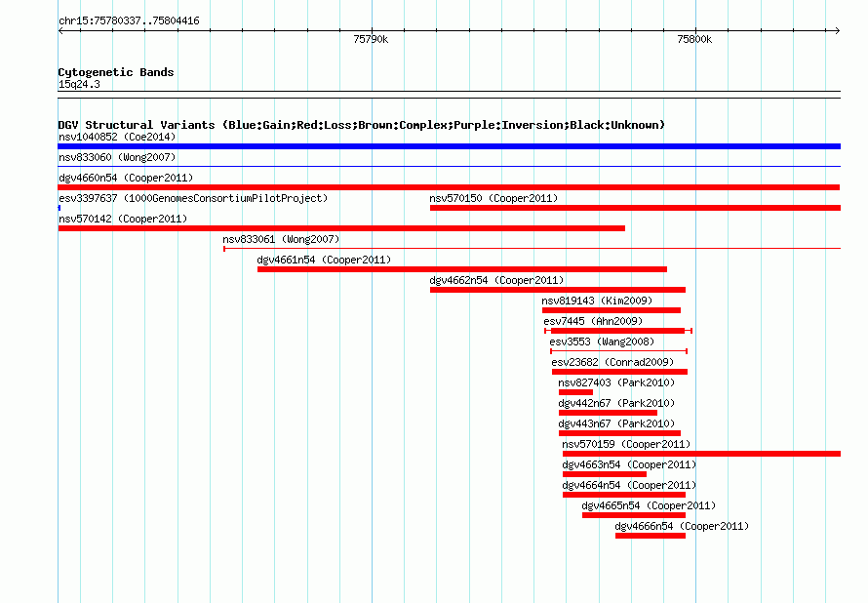868x603 pixels.
Task: Open the dgv4662n54 (Cooper2011) label
Action: click(496, 280)
